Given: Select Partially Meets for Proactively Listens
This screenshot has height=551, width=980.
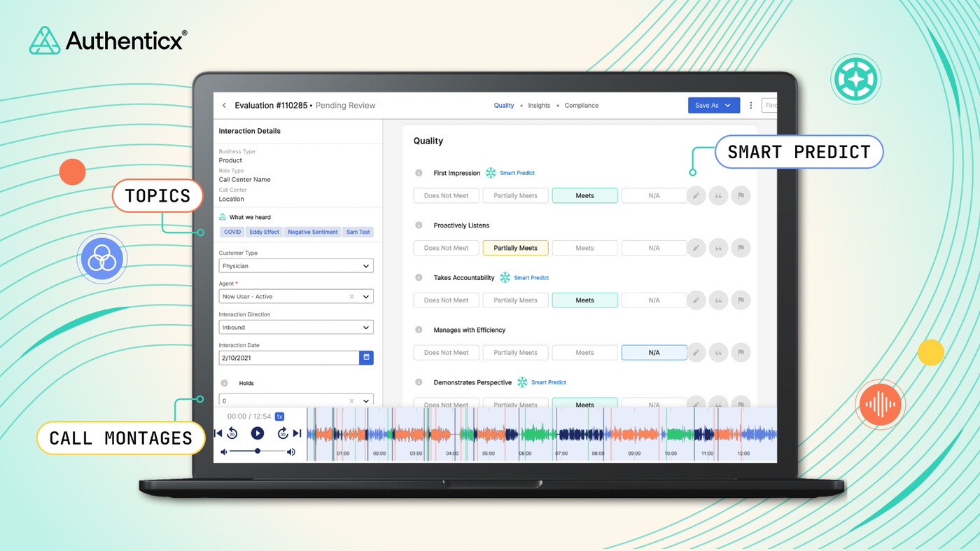Looking at the screenshot, I should click(x=515, y=248).
